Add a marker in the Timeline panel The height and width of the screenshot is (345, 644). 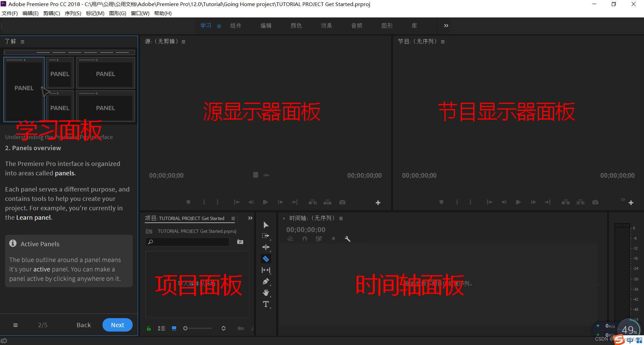point(333,239)
